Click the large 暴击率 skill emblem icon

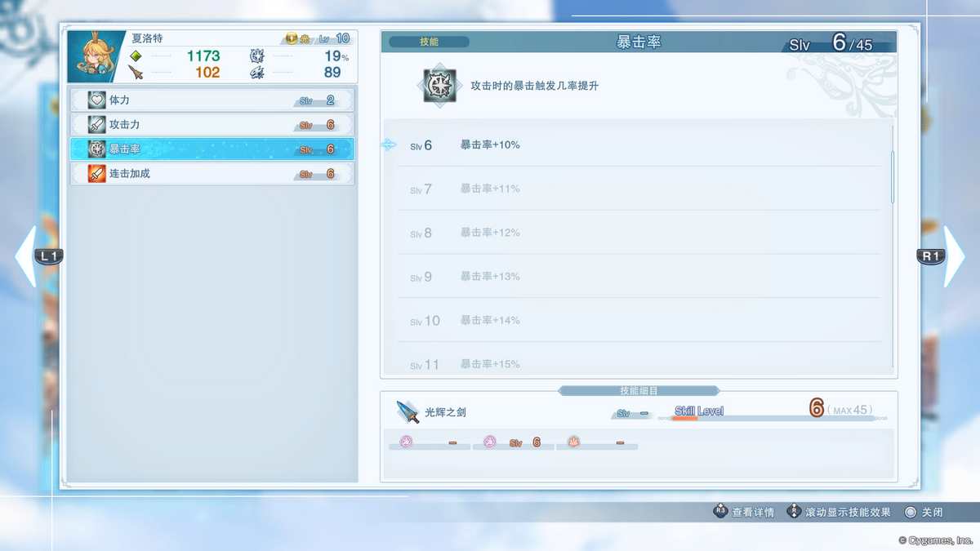(x=440, y=86)
